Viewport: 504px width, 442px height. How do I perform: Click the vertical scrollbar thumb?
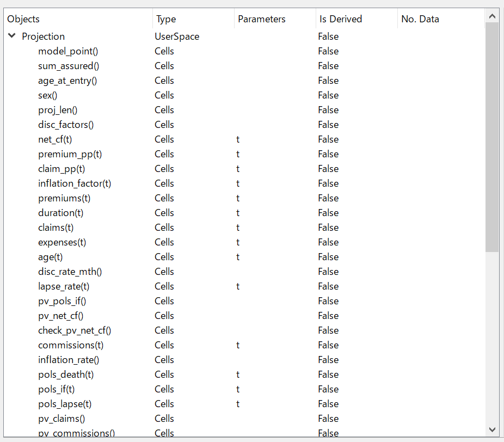click(492, 137)
